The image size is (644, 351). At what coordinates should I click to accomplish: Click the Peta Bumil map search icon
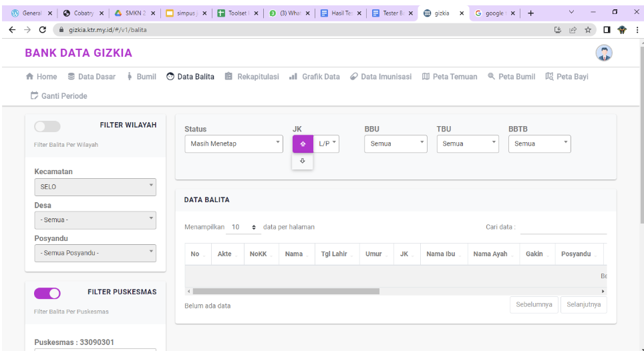[491, 76]
